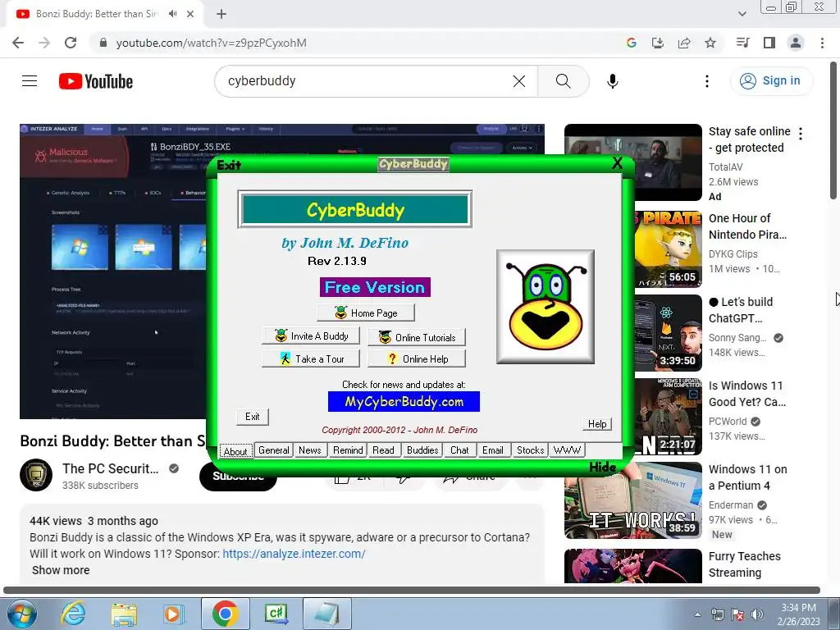Expand tab search chevron in title bar
This screenshot has width=840, height=630.
click(x=742, y=14)
